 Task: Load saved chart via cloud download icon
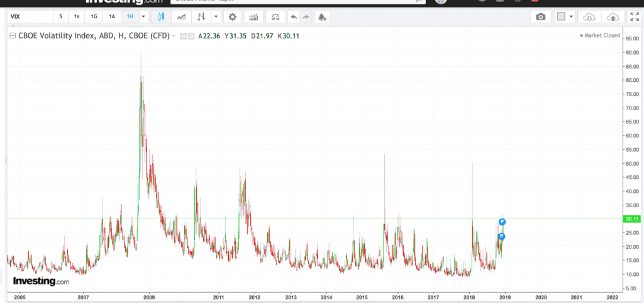[x=589, y=17]
